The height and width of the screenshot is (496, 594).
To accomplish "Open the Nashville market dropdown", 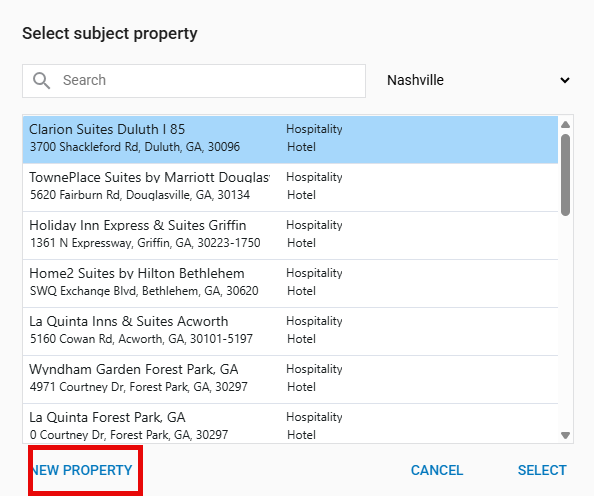I will (x=478, y=80).
